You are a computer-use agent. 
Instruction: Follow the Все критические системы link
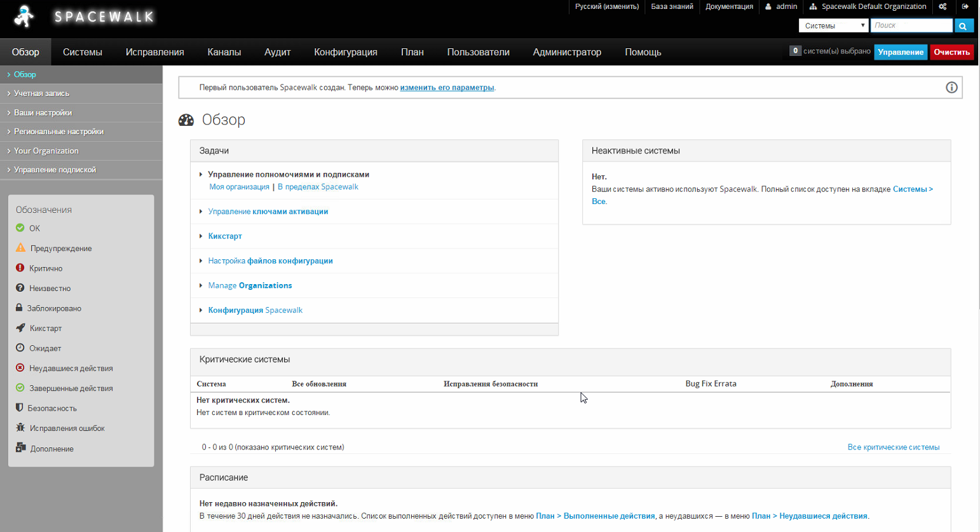pyautogui.click(x=893, y=447)
